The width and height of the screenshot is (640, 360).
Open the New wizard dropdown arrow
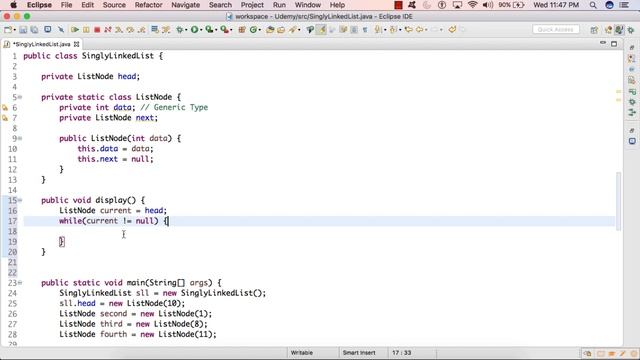(14, 30)
